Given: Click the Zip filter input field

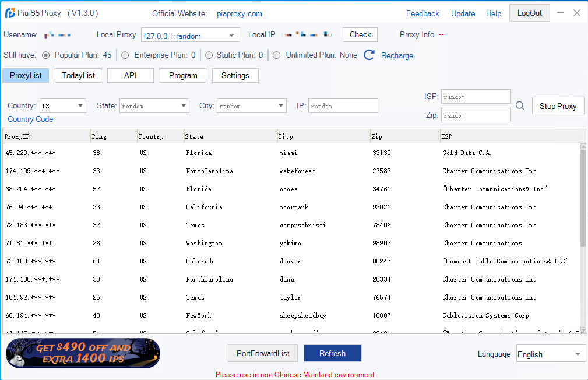Looking at the screenshot, I should coord(476,115).
